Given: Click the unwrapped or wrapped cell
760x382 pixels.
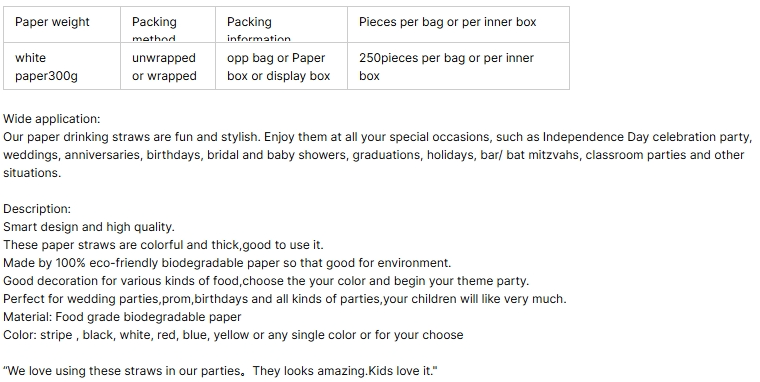Looking at the screenshot, I should click(168, 66).
